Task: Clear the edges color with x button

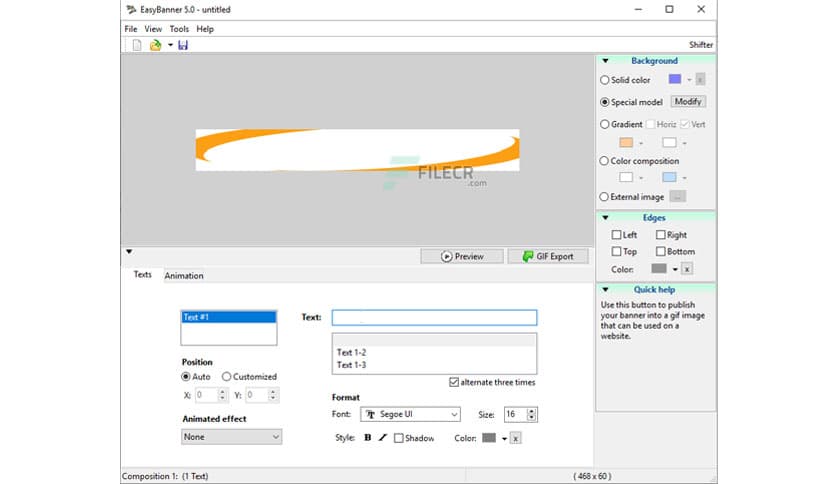Action: (687, 269)
